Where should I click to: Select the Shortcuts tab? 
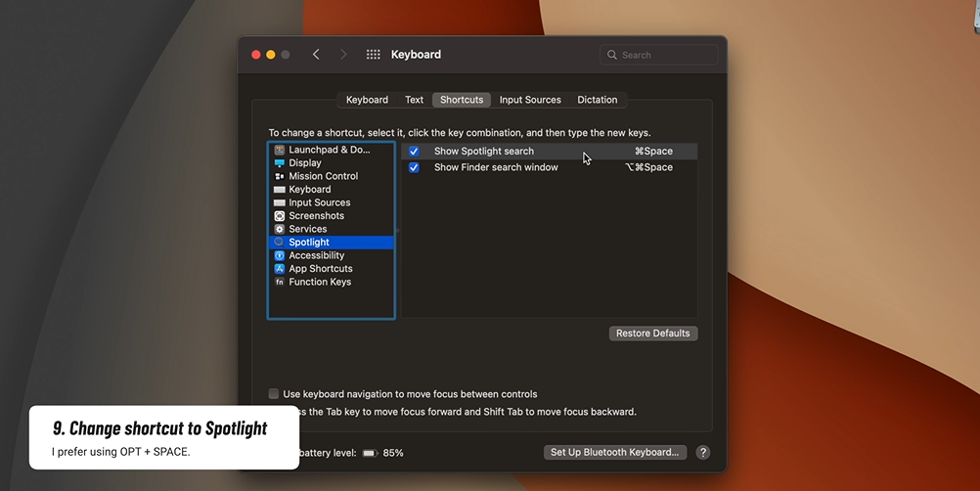pos(462,100)
